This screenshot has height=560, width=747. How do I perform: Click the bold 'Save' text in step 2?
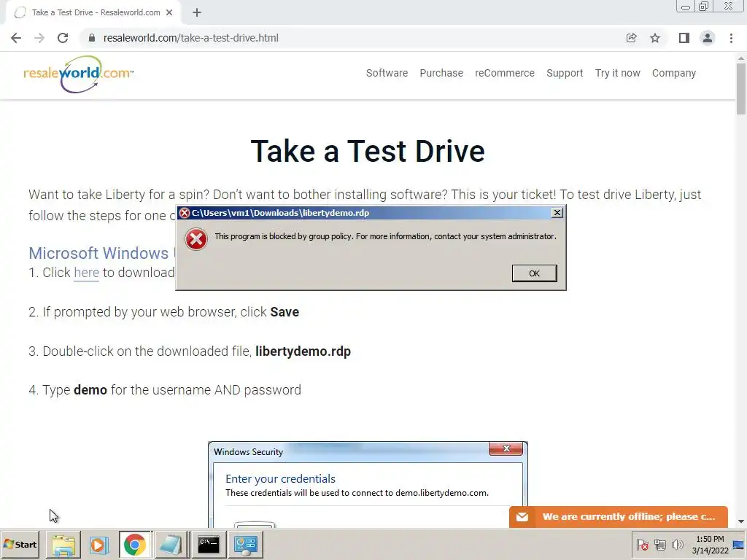point(285,312)
